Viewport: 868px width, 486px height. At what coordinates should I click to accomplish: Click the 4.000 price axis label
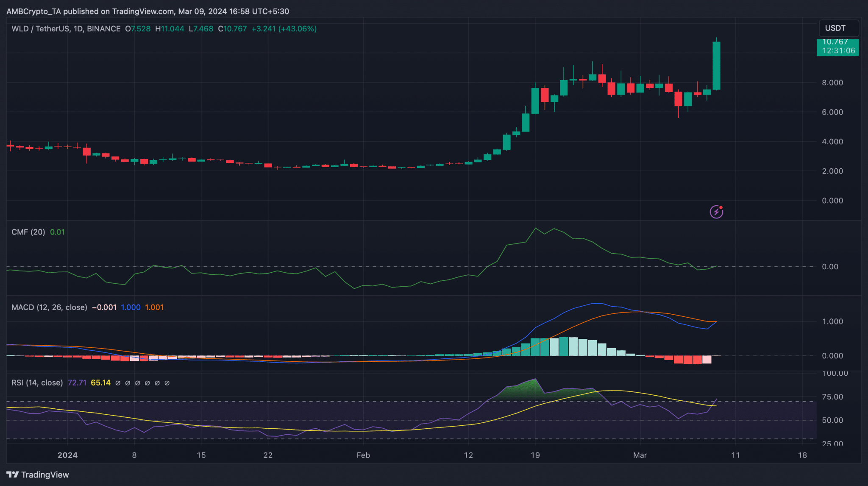pyautogui.click(x=832, y=142)
